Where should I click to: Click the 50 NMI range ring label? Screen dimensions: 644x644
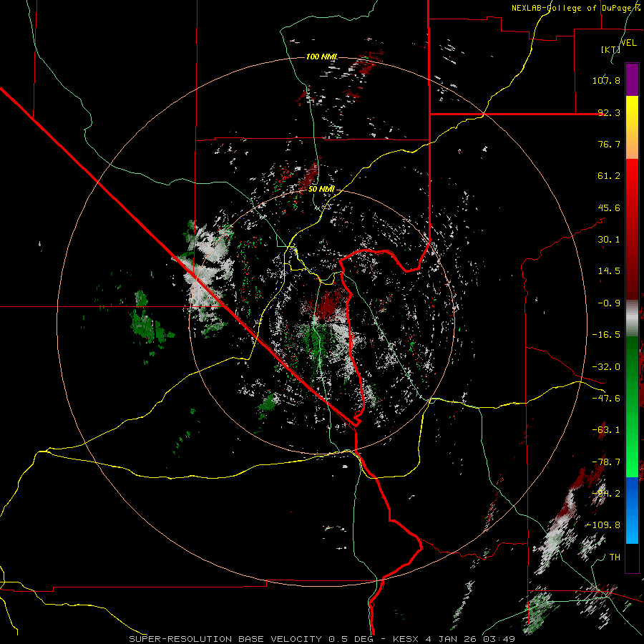pos(321,190)
